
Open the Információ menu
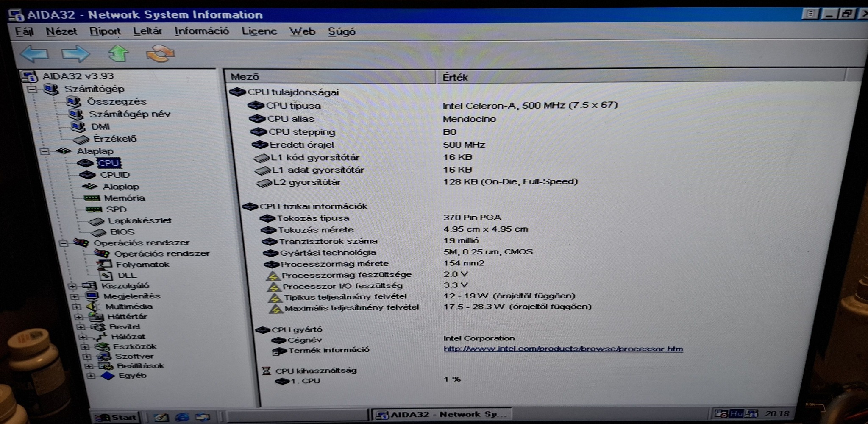(201, 31)
